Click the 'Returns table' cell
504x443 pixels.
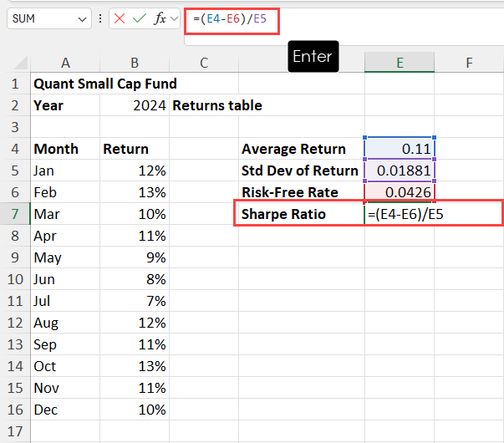pos(217,105)
